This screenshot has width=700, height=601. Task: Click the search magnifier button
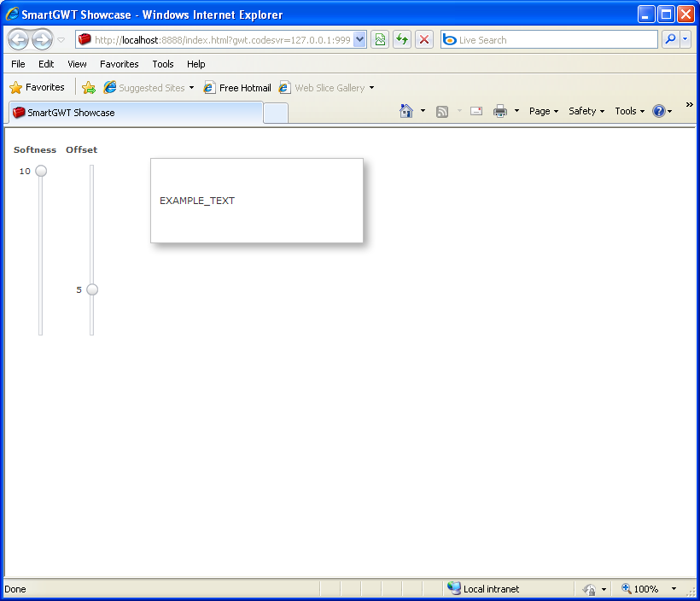(670, 40)
